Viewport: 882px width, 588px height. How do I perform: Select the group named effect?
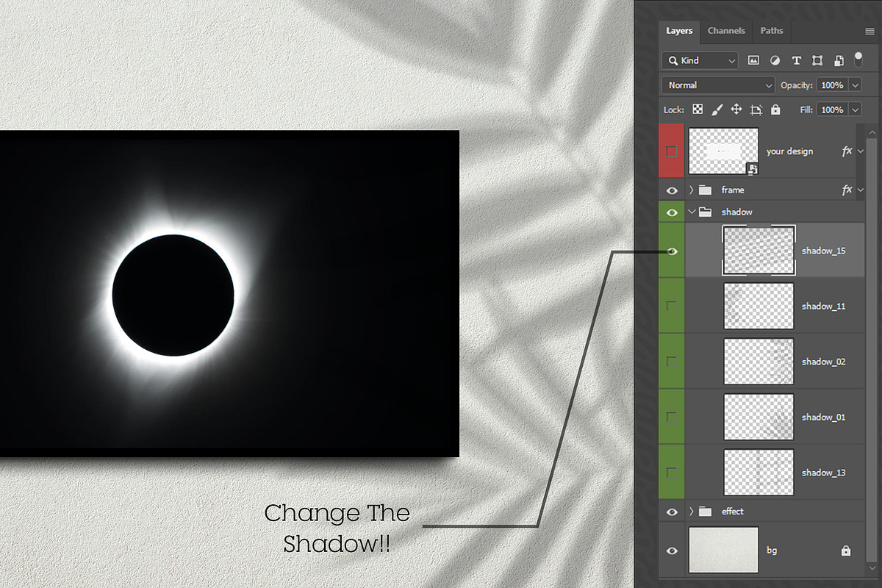pos(733,511)
